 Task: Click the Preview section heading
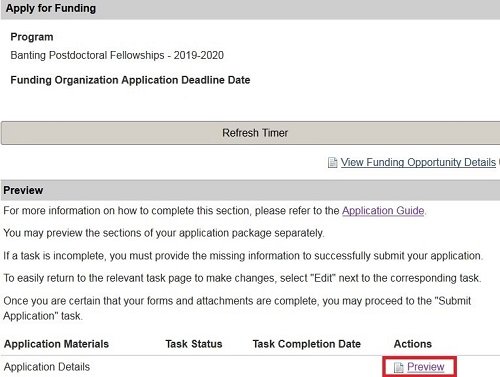coord(23,190)
